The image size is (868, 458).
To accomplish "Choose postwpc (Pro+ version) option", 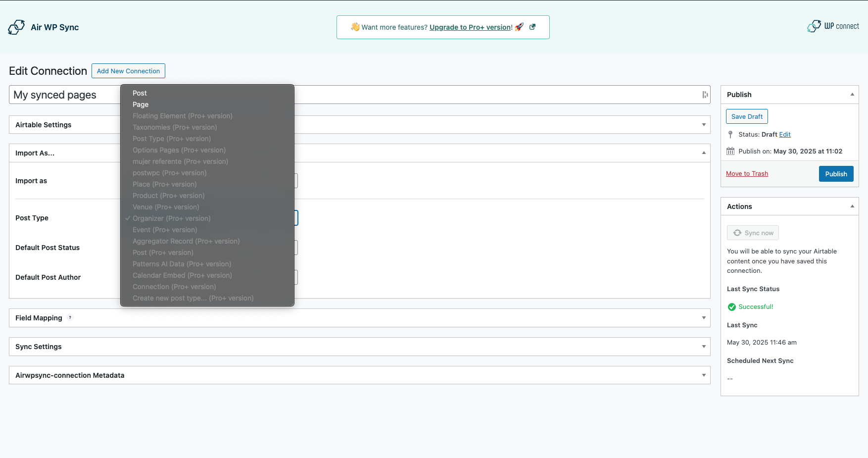I will click(207, 173).
